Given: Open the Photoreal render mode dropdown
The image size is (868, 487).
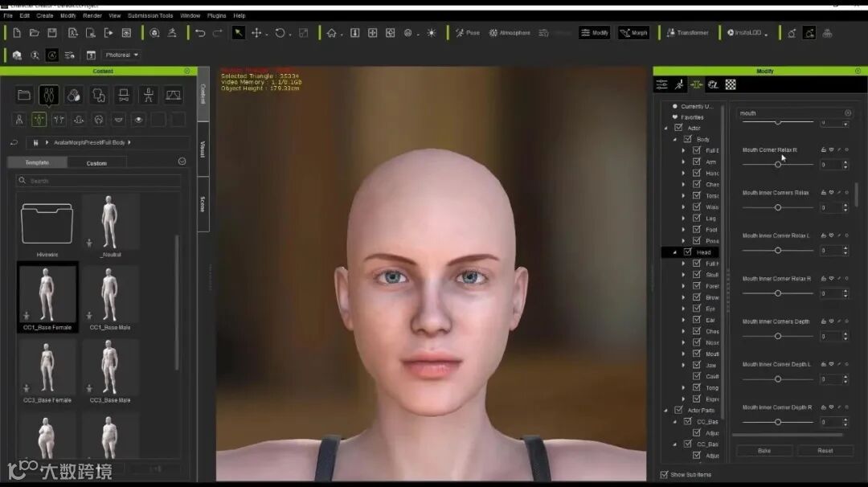Looking at the screenshot, I should pos(122,55).
